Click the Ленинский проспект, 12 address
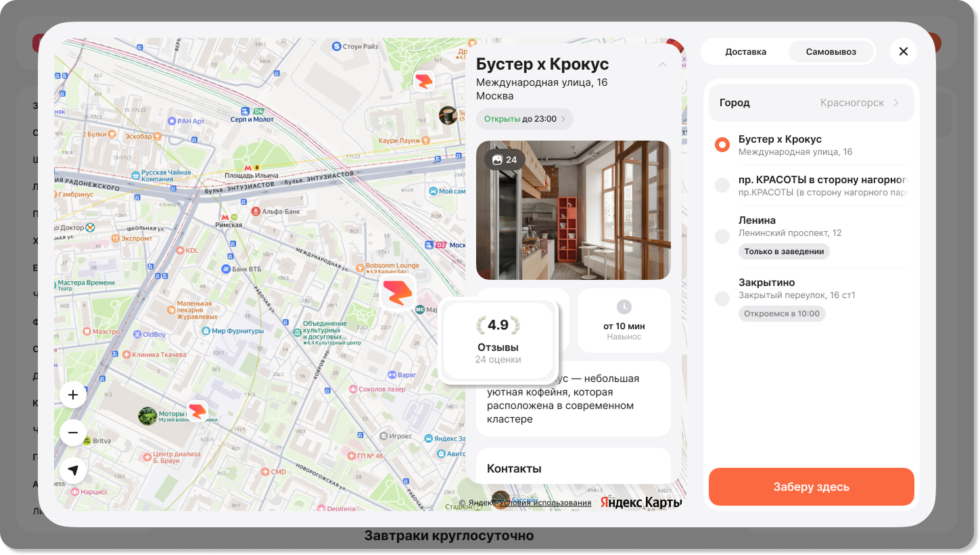Screen dimensions: 980x555 (x=790, y=233)
